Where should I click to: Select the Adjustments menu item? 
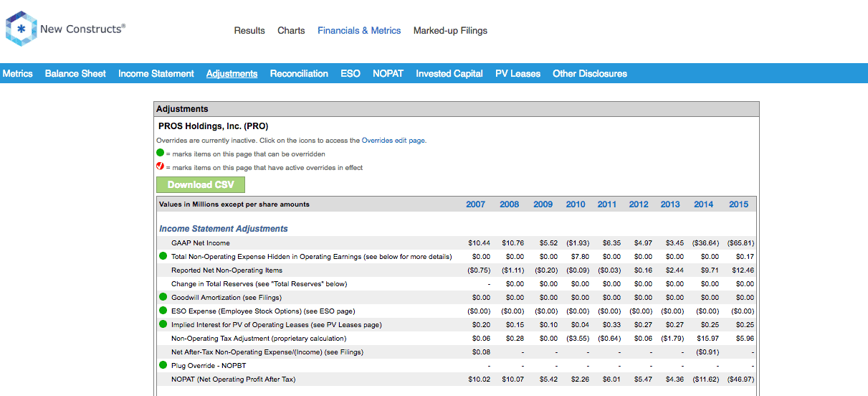click(x=232, y=73)
